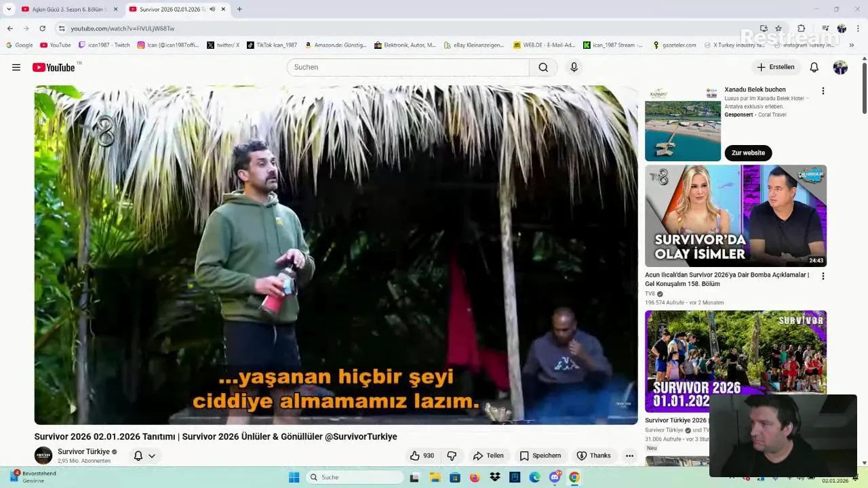Reload the page in the browser
Screen dimensions: 868x488
pyautogui.click(x=42, y=28)
